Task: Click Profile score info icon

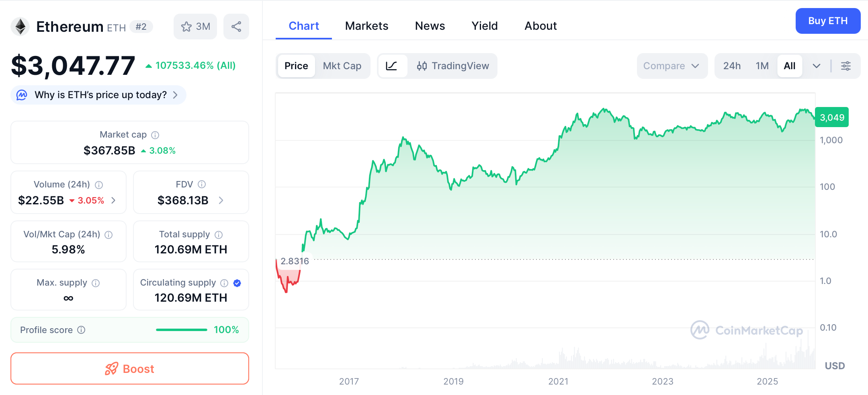Action: (x=81, y=330)
